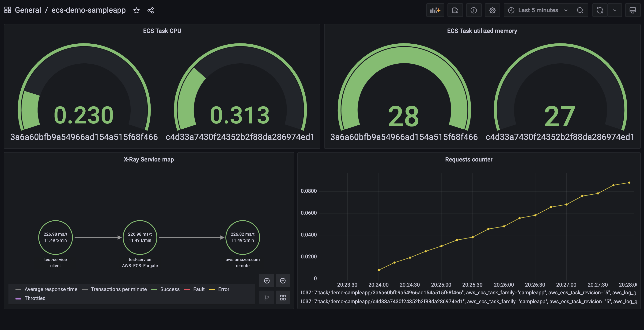Image resolution: width=644 pixels, height=330 pixels.
Task: Click the test-service Fargate node in the service map
Action: click(140, 238)
